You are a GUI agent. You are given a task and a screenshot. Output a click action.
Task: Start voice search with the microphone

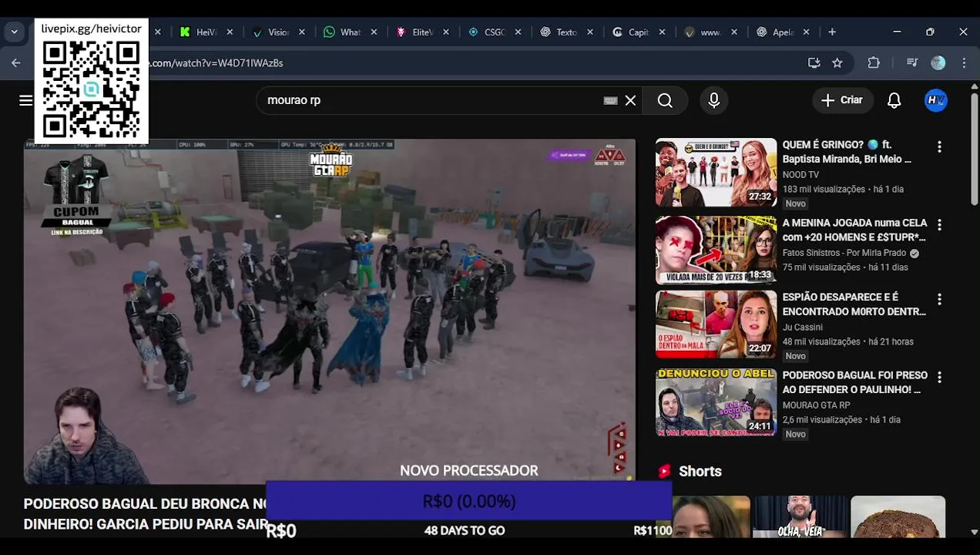tap(714, 100)
